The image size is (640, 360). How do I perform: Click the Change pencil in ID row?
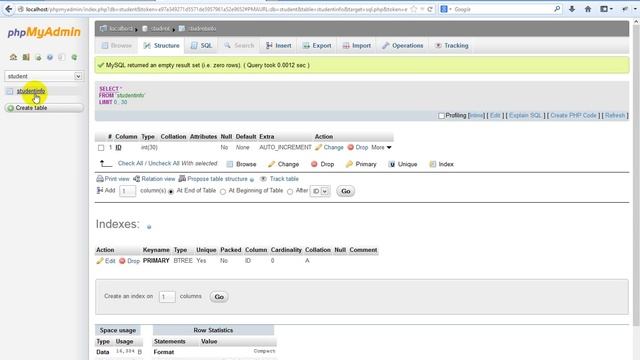[x=319, y=147]
